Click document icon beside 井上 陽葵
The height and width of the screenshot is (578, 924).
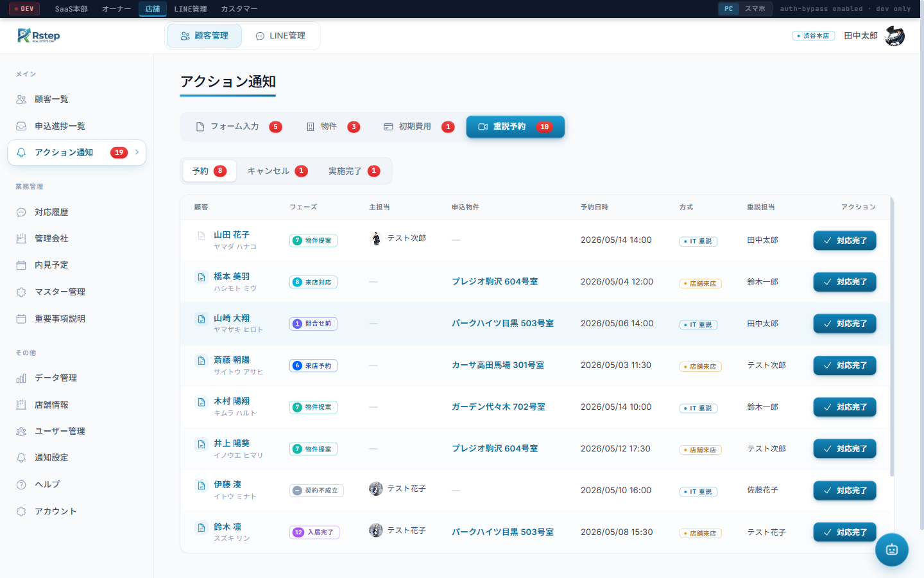(201, 444)
